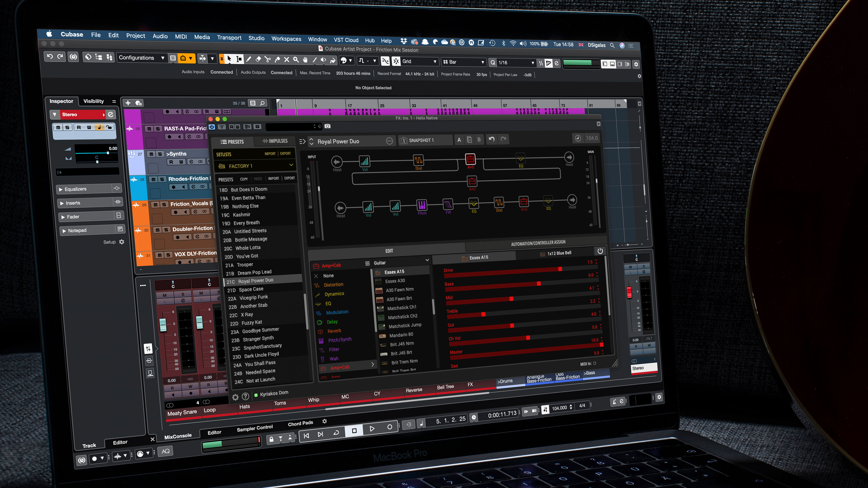Toggle the transport cycle loop button
The width and height of the screenshot is (868, 488).
pos(336,433)
